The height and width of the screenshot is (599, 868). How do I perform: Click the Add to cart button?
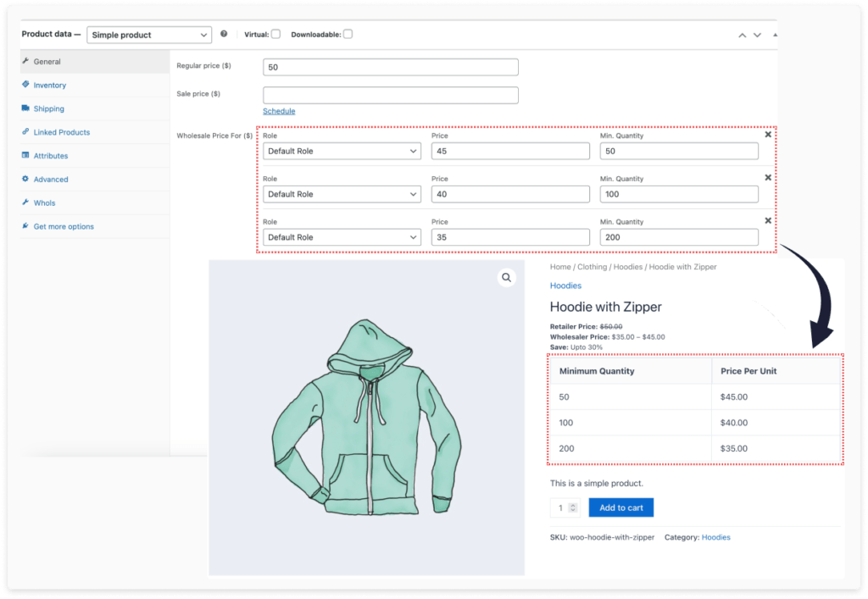[620, 507]
